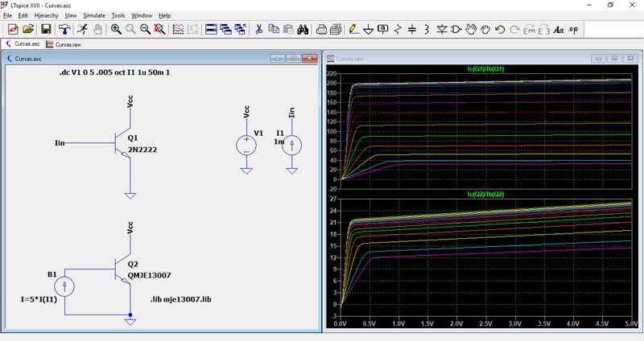Click the 2N2222 transistor label
The image size is (644, 341).
(142, 150)
